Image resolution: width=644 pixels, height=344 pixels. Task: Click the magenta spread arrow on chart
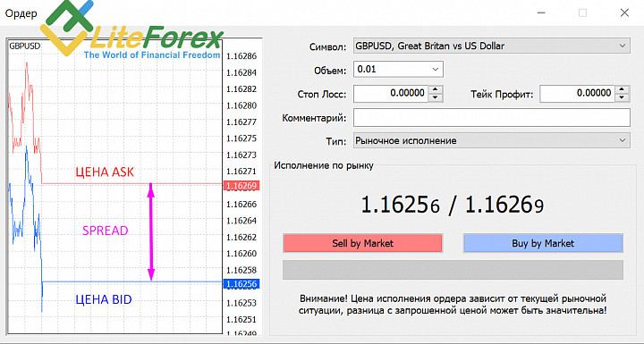(x=151, y=232)
